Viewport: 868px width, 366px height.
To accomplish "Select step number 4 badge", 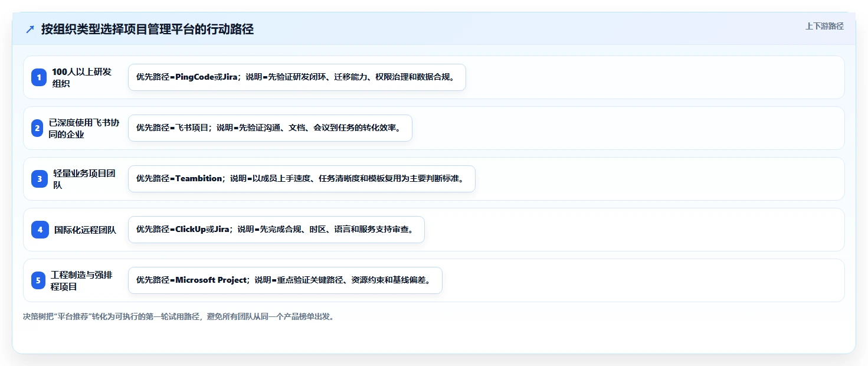I will coord(40,230).
